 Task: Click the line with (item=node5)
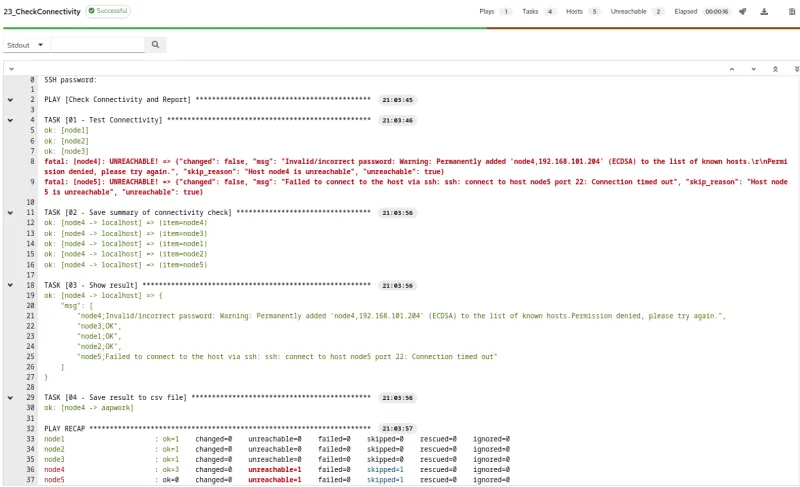click(x=126, y=265)
